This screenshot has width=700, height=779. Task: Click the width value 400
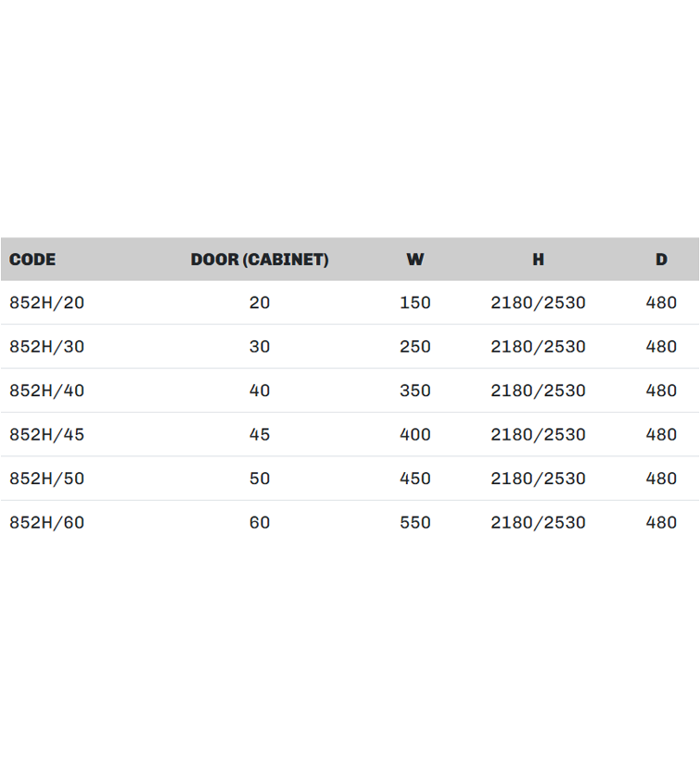point(415,434)
